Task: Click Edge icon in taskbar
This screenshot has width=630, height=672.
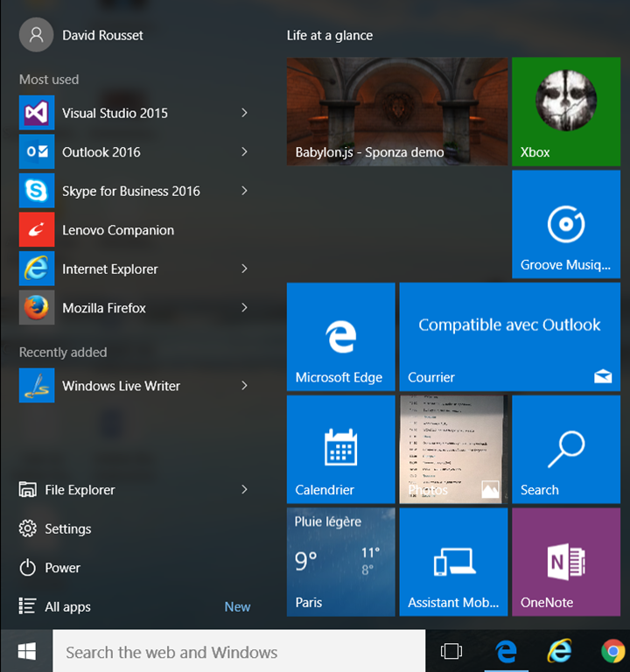Action: click(506, 651)
